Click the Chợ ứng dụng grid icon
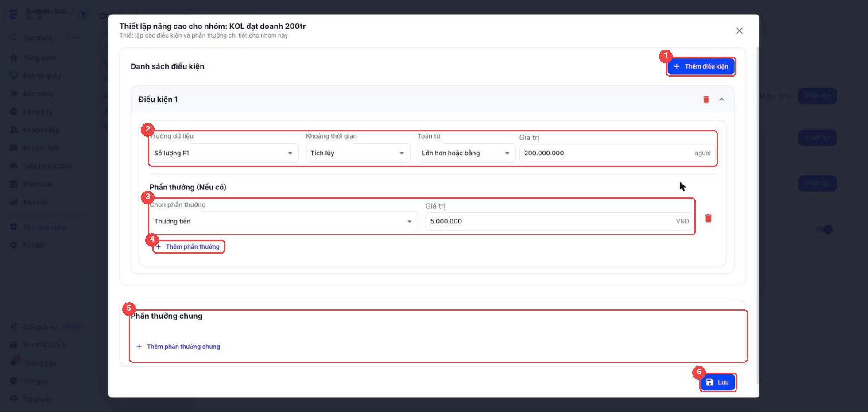Viewport: 868px width, 412px height. pyautogui.click(x=14, y=227)
